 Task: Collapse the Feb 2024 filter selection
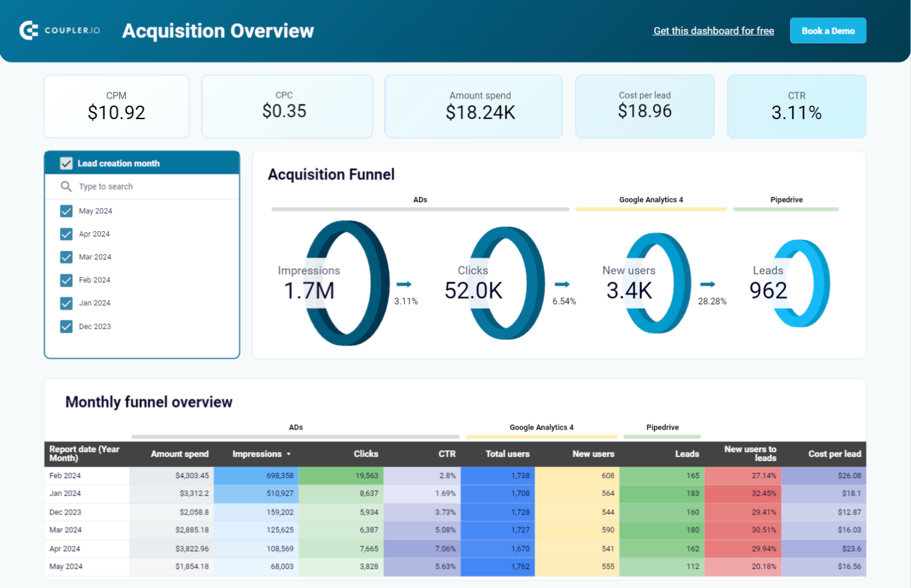[x=66, y=280]
